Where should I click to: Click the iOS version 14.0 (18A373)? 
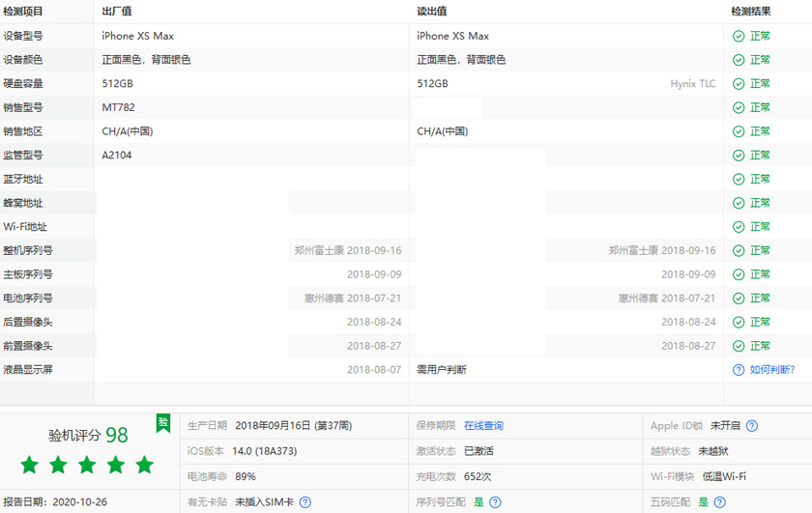point(265,451)
